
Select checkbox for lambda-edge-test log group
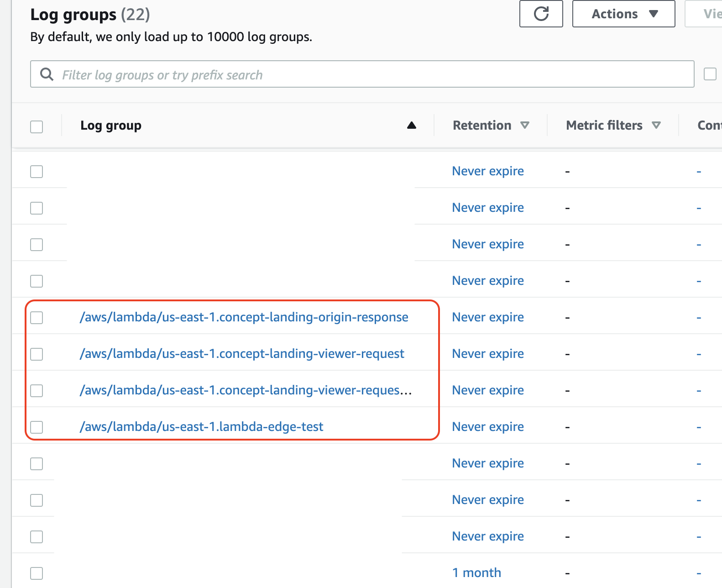(x=37, y=427)
